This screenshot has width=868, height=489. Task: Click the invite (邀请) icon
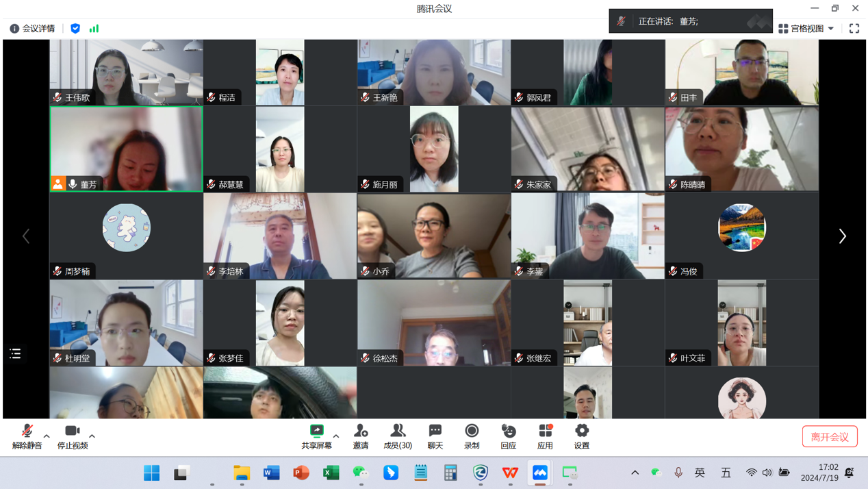click(x=361, y=436)
